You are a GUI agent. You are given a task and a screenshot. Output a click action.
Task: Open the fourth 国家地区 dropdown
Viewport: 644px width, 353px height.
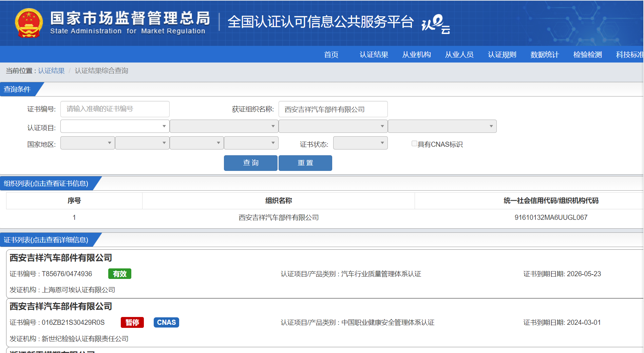point(251,143)
